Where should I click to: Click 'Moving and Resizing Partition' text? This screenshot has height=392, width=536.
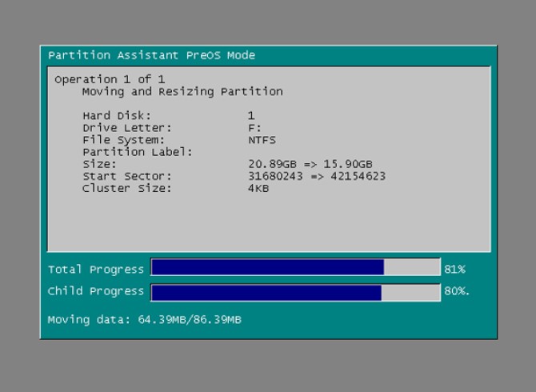coord(182,91)
